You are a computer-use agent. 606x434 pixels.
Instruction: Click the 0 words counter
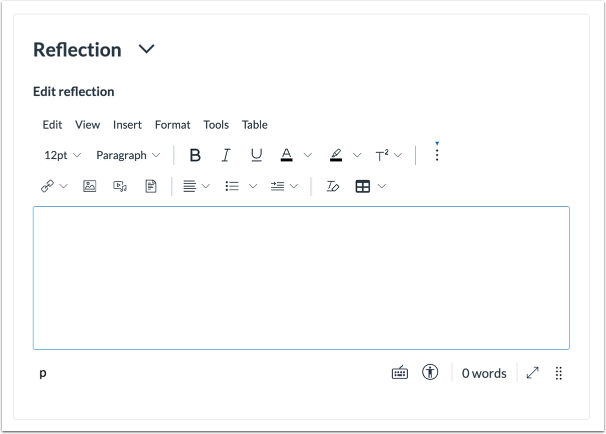coord(484,373)
